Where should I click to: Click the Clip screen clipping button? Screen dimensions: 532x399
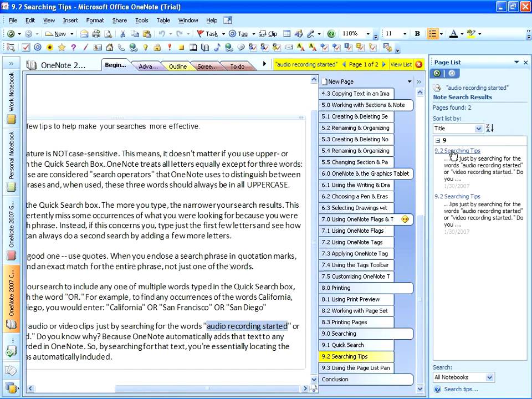[268, 34]
